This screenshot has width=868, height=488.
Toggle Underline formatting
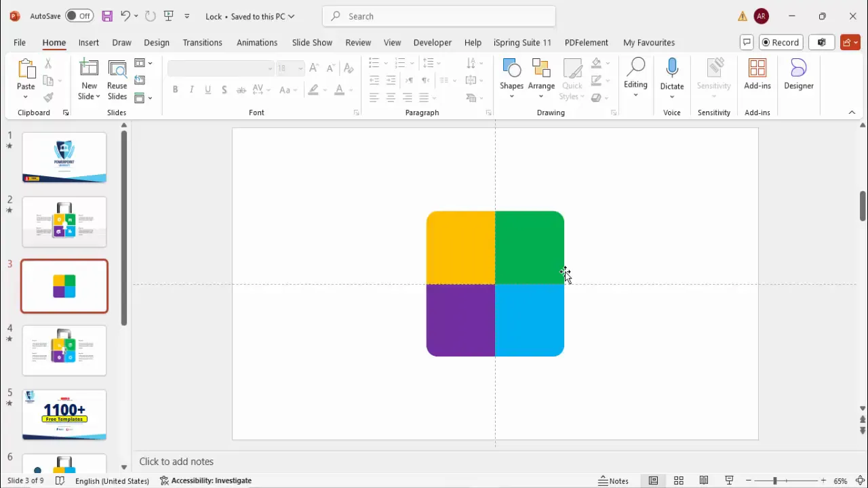pos(208,89)
